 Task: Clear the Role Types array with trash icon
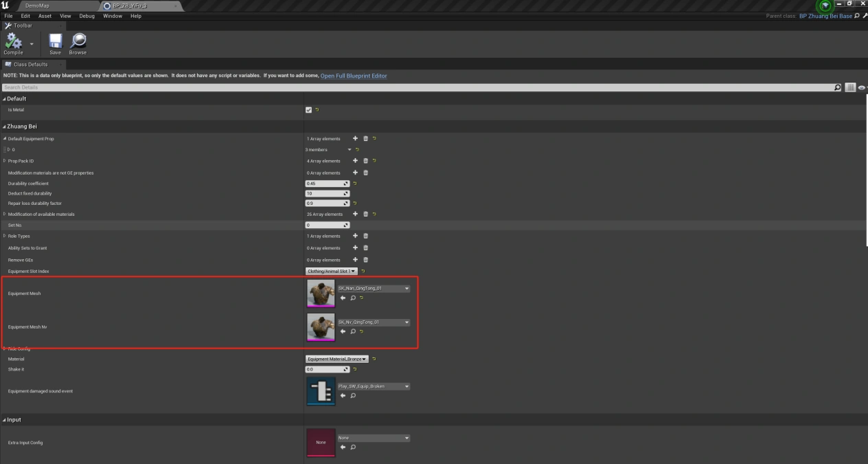pyautogui.click(x=365, y=236)
